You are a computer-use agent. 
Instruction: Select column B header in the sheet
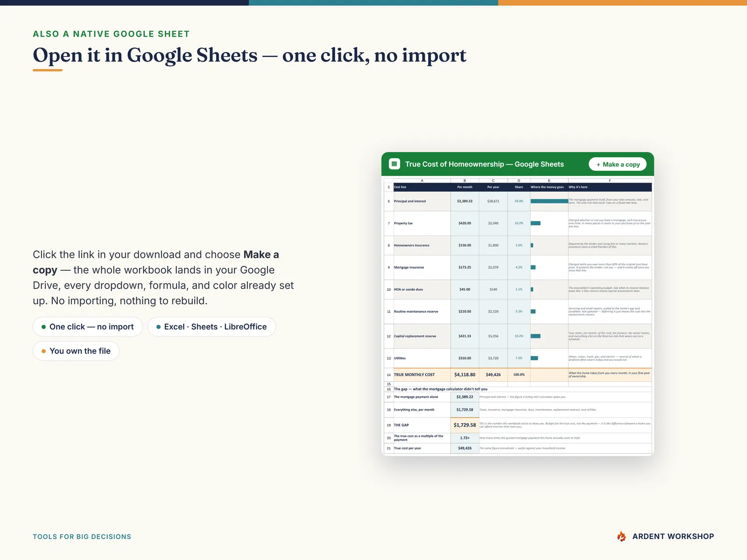pyautogui.click(x=465, y=181)
